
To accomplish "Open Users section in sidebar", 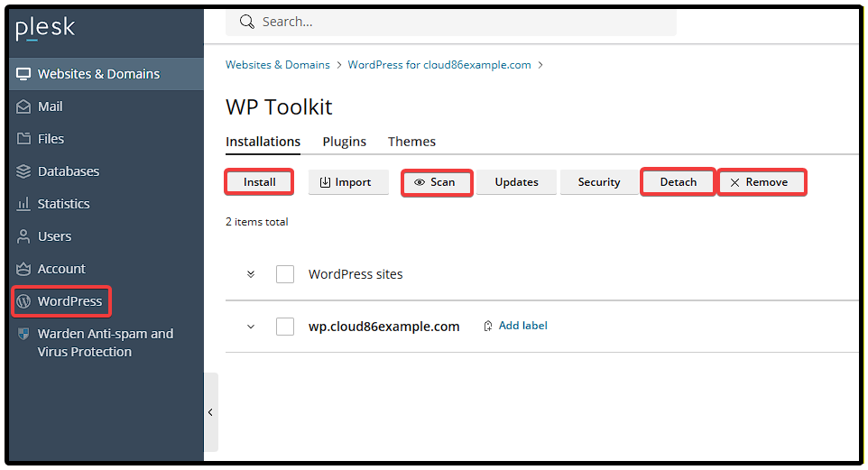I will point(106,236).
